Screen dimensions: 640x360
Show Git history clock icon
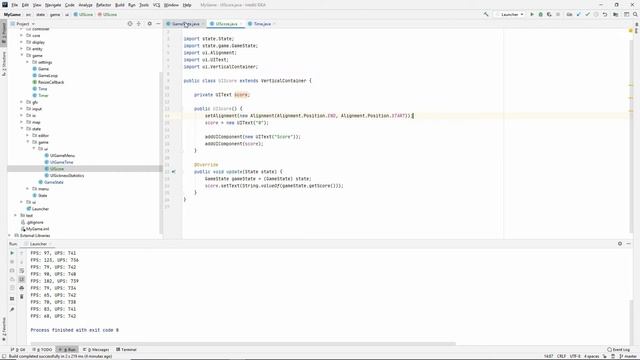pyautogui.click(x=596, y=14)
